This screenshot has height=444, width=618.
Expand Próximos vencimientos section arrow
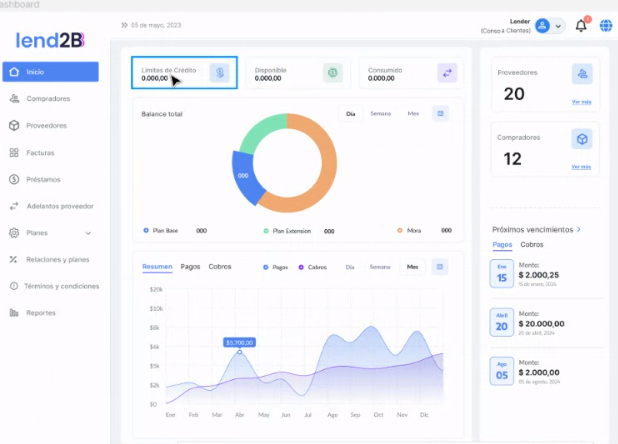click(x=578, y=229)
